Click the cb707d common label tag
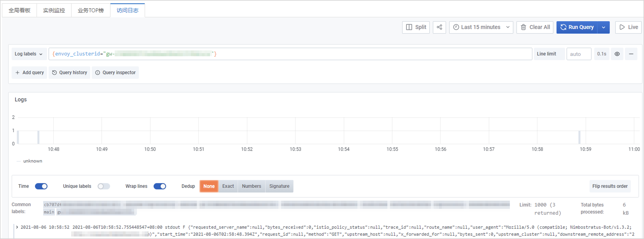 point(52,205)
